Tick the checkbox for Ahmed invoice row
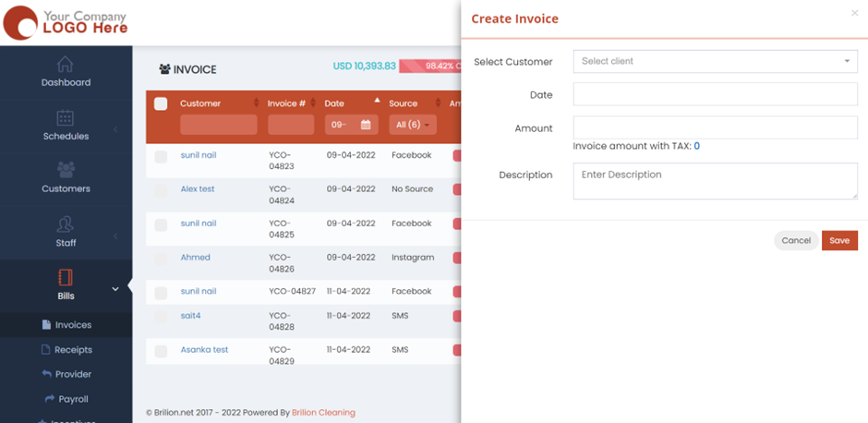Image resolution: width=868 pixels, height=423 pixels. click(x=161, y=260)
